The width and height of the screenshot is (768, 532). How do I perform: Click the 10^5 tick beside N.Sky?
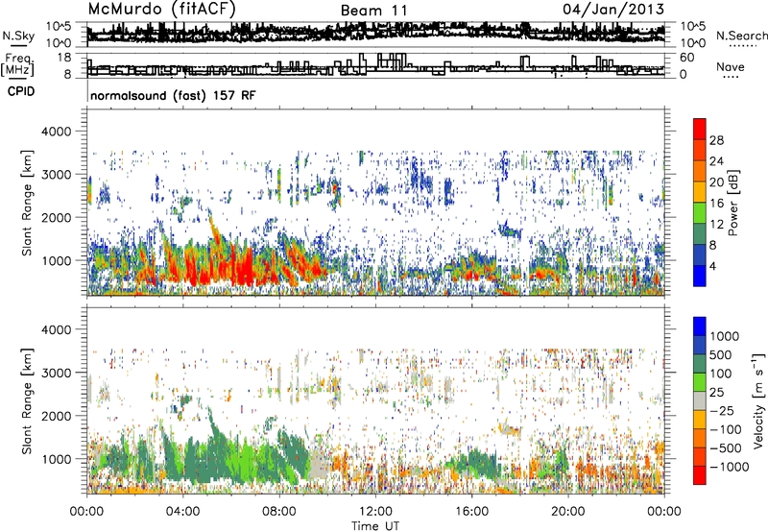[59, 26]
